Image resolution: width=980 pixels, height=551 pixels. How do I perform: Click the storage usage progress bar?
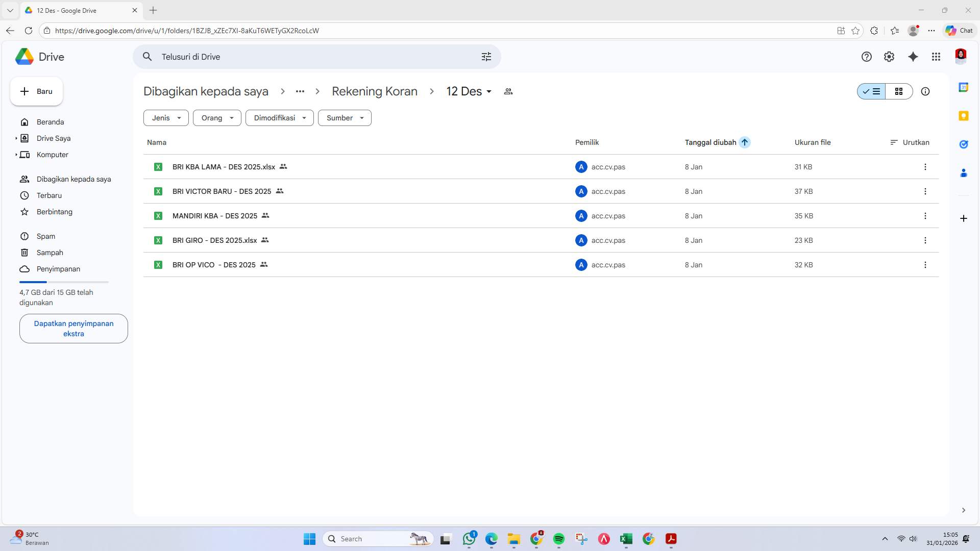click(64, 282)
